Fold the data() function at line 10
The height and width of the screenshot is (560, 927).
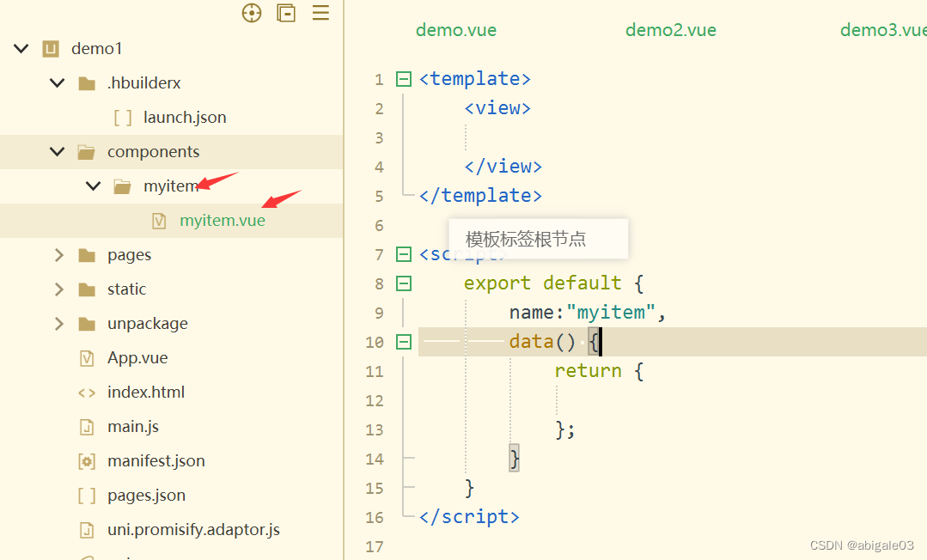coord(404,342)
